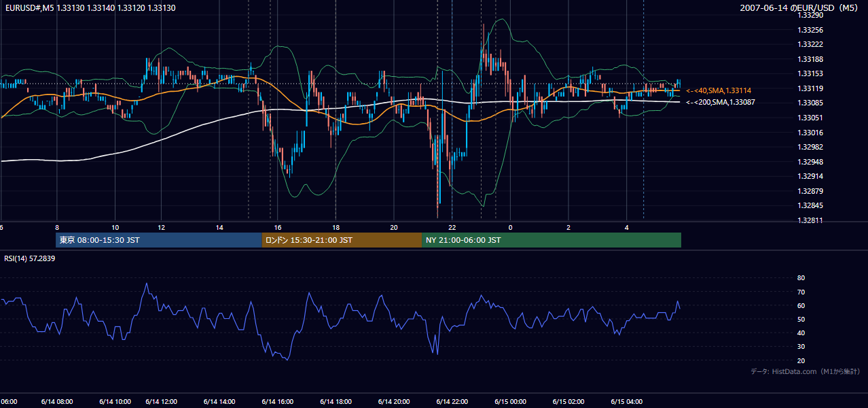The image size is (868, 408).
Task: Click RSI scale value 30
Action: coord(801,347)
